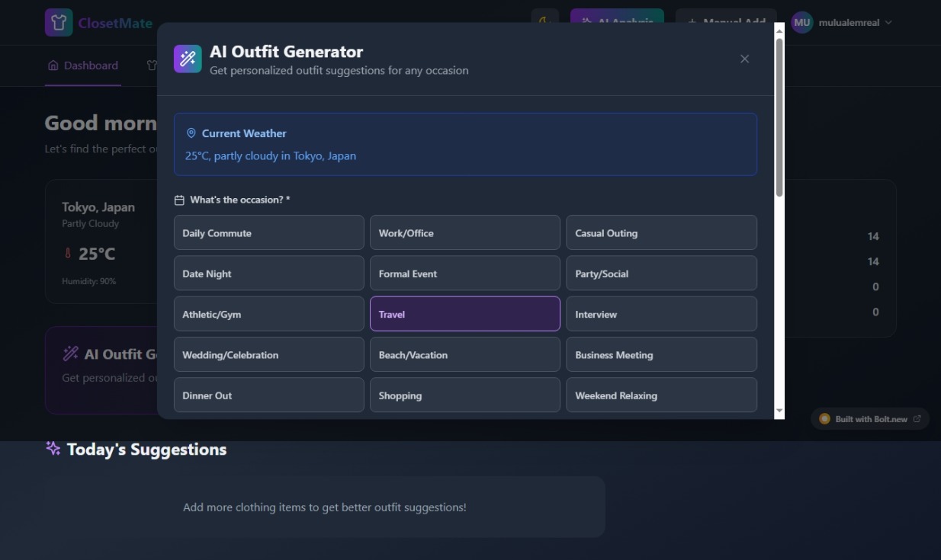This screenshot has height=560, width=941.
Task: Click the 'Humidity: 90%' text
Action: click(x=89, y=281)
